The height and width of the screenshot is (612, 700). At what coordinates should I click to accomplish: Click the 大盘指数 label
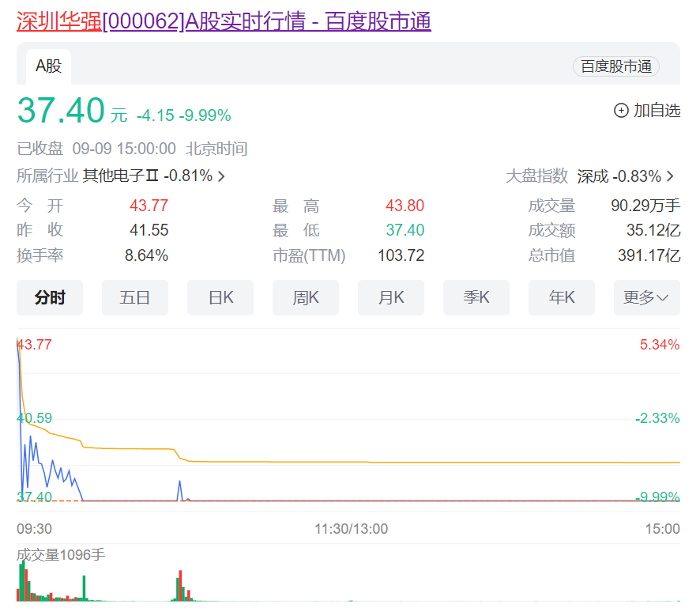[536, 176]
